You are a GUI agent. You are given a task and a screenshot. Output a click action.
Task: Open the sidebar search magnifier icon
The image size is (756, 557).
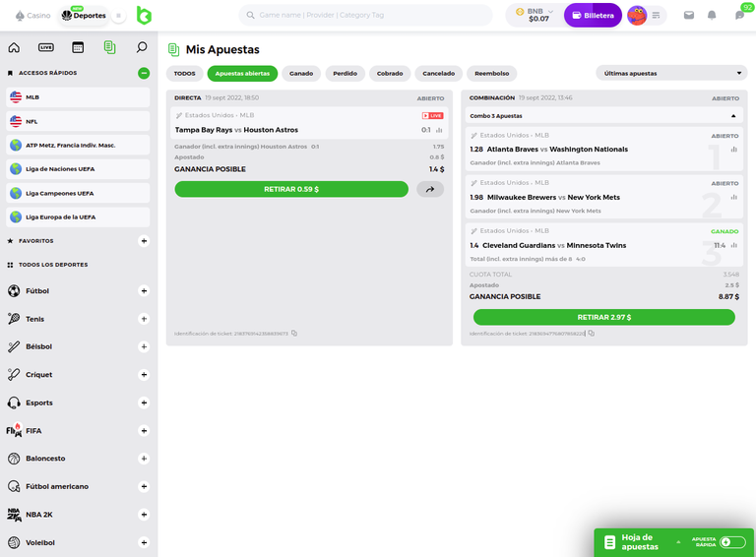[142, 47]
